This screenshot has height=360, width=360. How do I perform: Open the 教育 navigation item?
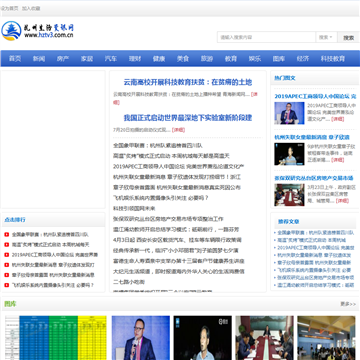coord(231,59)
